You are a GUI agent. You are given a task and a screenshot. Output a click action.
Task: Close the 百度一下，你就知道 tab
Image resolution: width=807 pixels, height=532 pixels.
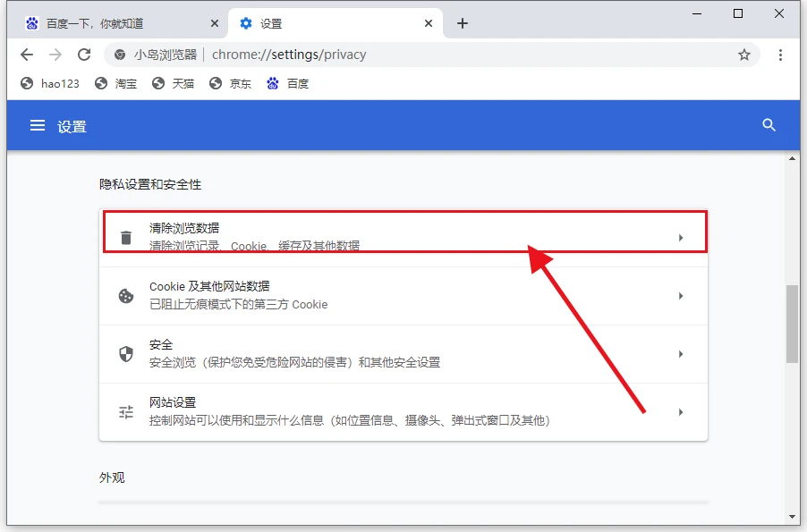(x=215, y=23)
